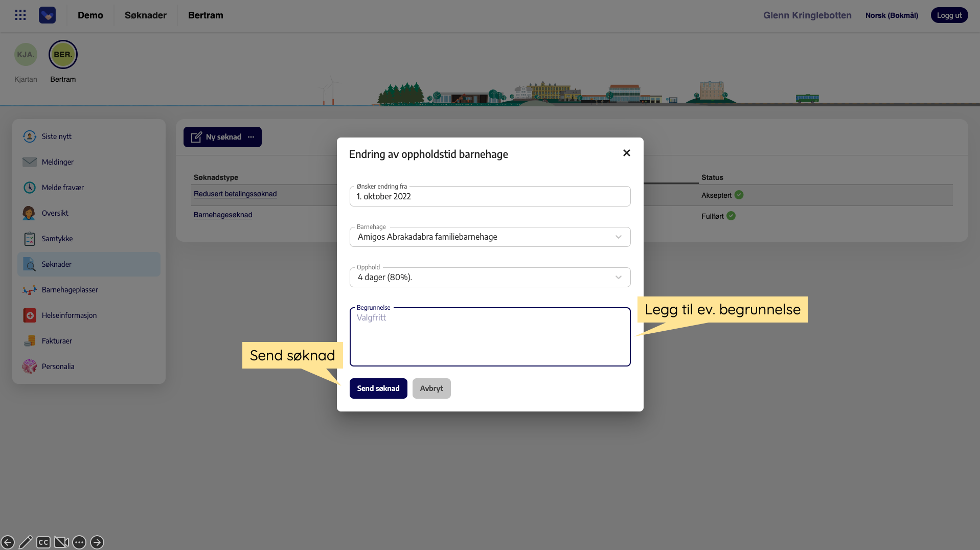Select the pen annotation tool

[x=26, y=542]
